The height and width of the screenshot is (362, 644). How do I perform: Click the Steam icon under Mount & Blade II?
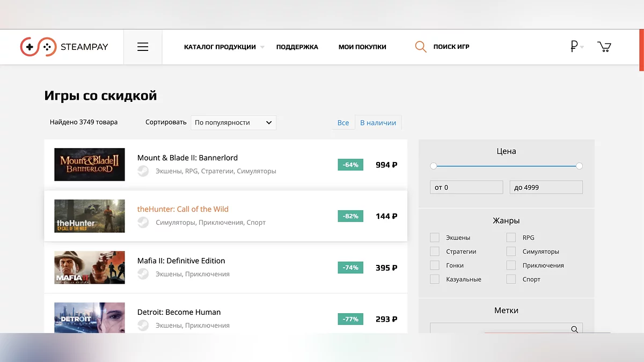pos(143,171)
